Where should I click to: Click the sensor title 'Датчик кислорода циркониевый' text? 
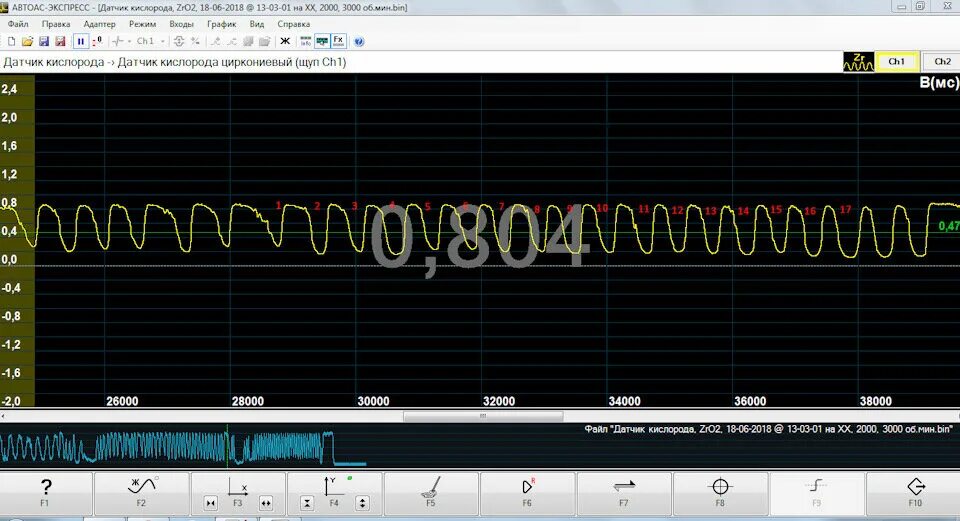tap(205, 62)
